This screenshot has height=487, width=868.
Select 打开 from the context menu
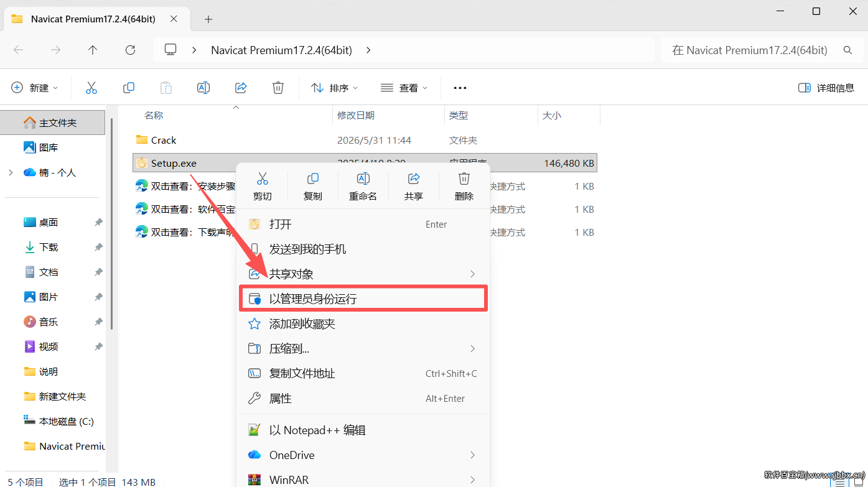(364, 224)
